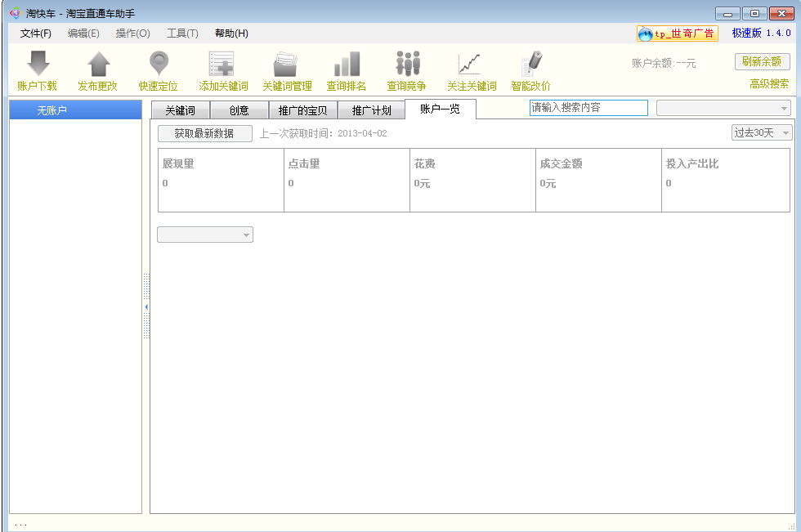Click the 发布更改 upload arrow icon

tap(98, 64)
